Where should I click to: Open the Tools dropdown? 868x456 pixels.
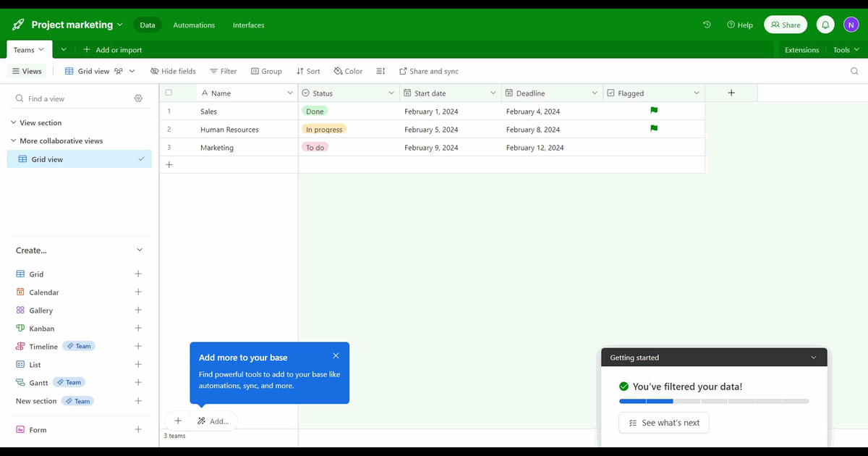(846, 50)
